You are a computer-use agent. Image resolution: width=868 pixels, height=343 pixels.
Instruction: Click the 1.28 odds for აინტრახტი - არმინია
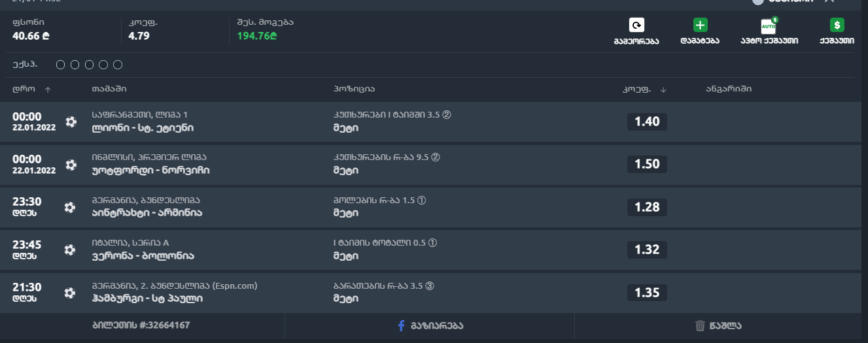click(x=647, y=207)
